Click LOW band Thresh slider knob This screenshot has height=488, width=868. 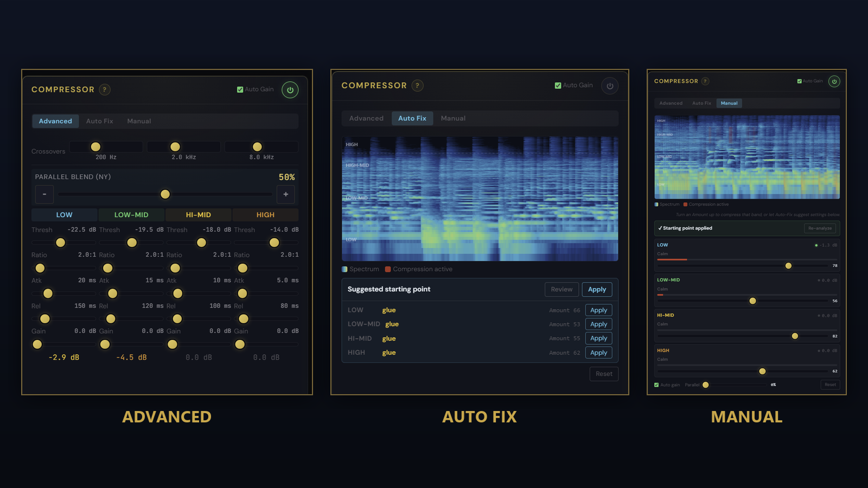click(x=61, y=242)
